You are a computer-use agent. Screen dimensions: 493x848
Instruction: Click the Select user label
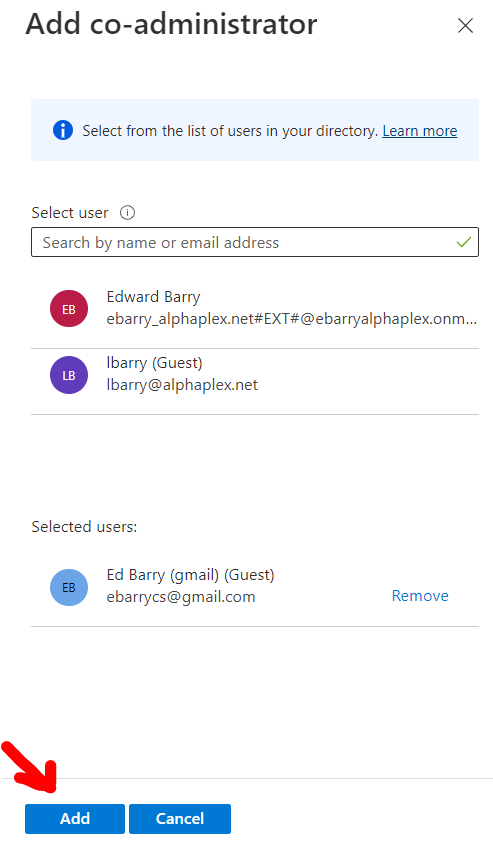point(70,213)
